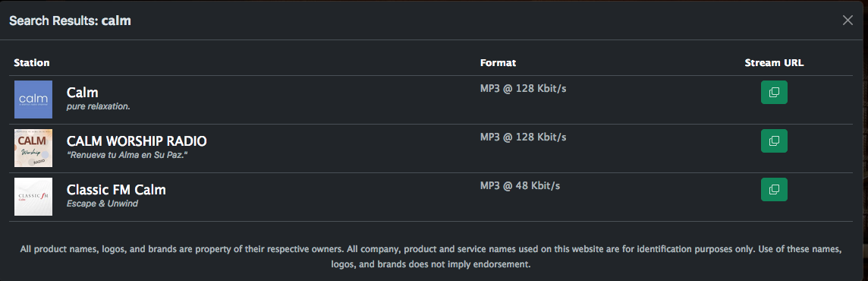Copy Classic FM Calm stream URL
Image resolution: width=868 pixels, height=281 pixels.
click(774, 190)
